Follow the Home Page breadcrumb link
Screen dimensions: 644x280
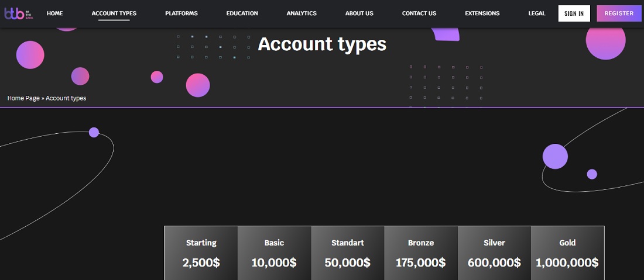(x=23, y=98)
